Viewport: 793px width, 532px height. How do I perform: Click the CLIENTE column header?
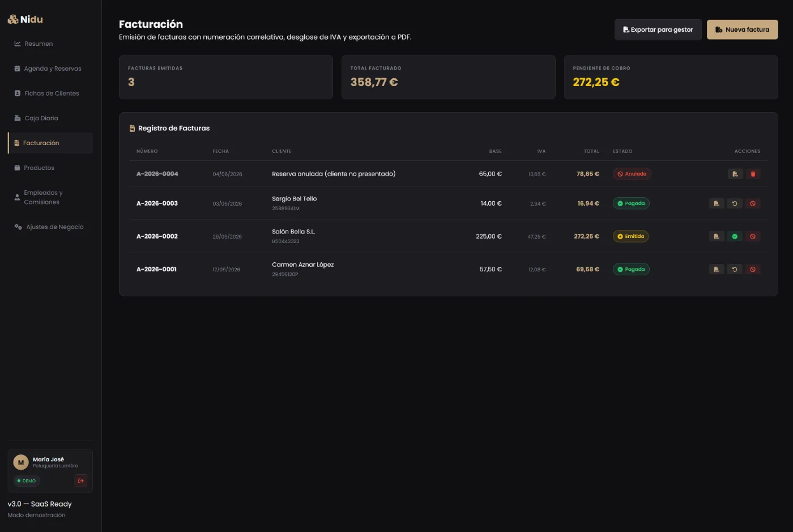282,151
